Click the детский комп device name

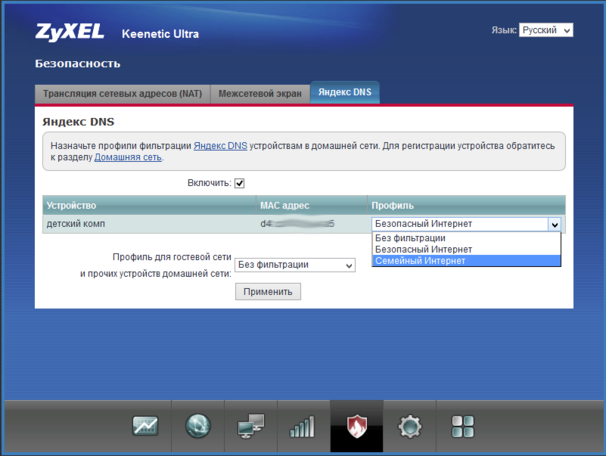[x=76, y=224]
